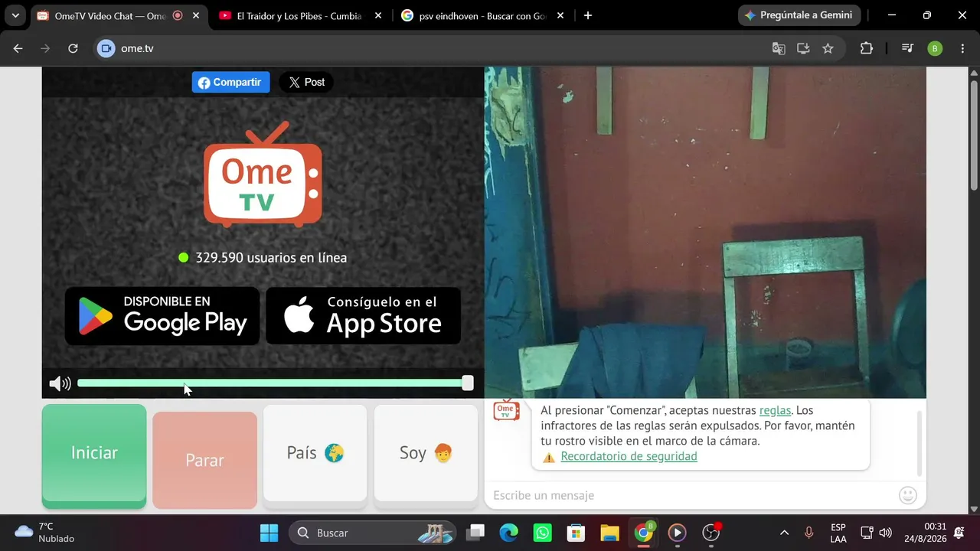Click the taskbar Buscar search box
Image resolution: width=980 pixels, height=551 pixels.
pyautogui.click(x=372, y=533)
